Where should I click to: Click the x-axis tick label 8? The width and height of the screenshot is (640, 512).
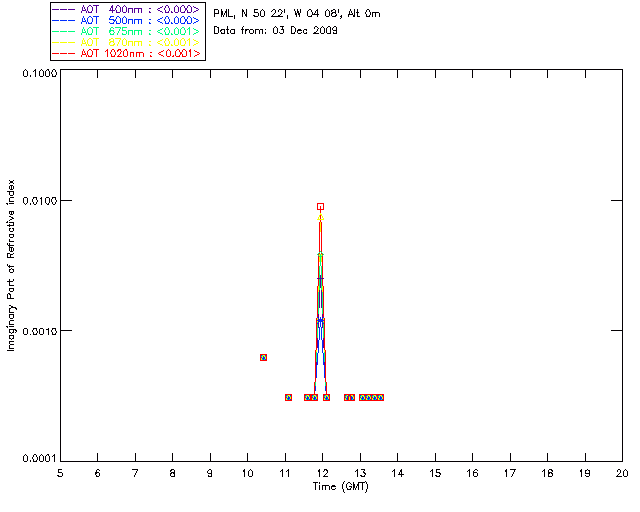(173, 473)
